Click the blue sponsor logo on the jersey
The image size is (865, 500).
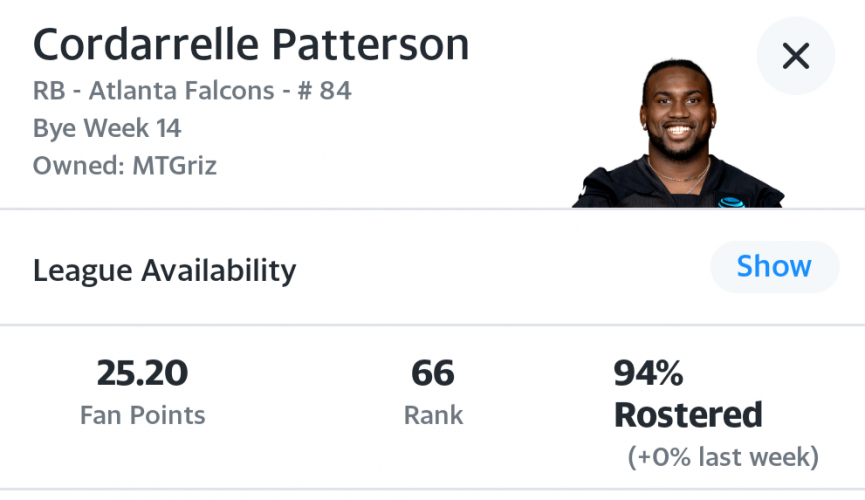(731, 203)
